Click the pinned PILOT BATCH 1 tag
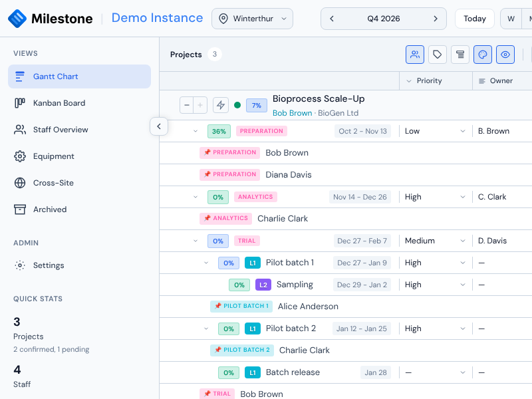 coord(241,306)
